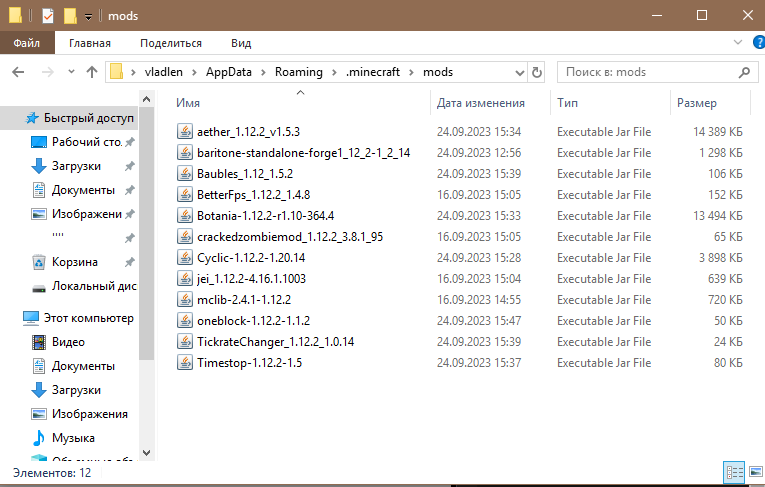Click sidebar scrollbar down arrow
Screen dimensions: 765x487
pos(146,452)
